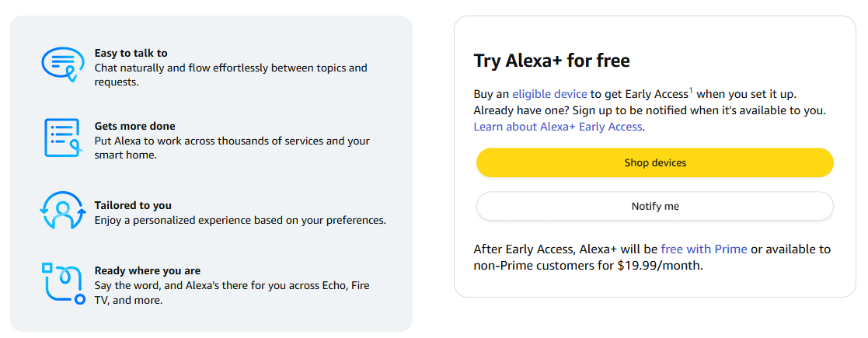Follow the 'free with Prime' link
The width and height of the screenshot is (868, 338).
coord(704,249)
